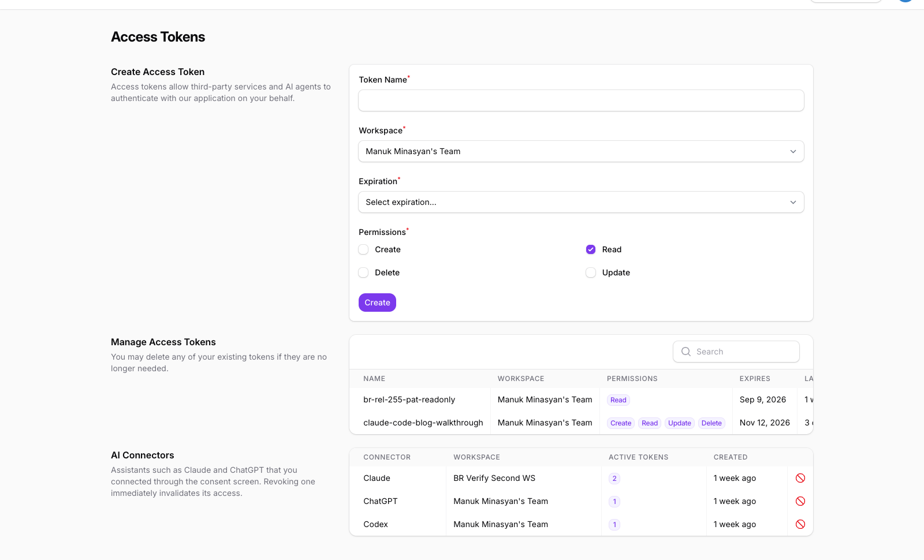Click the Access Tokens page heading
This screenshot has height=560, width=924.
(158, 37)
